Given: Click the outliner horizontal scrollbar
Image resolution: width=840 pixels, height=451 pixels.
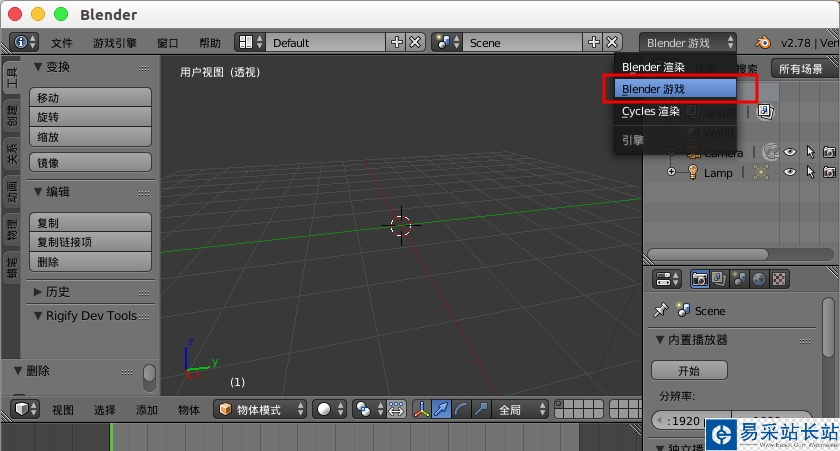Looking at the screenshot, I should tap(707, 254).
